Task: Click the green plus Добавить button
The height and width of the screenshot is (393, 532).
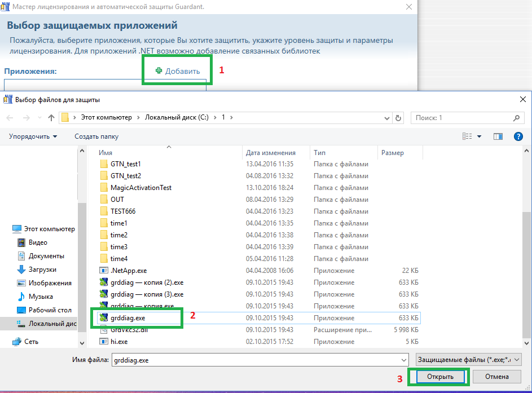Action: [x=177, y=71]
